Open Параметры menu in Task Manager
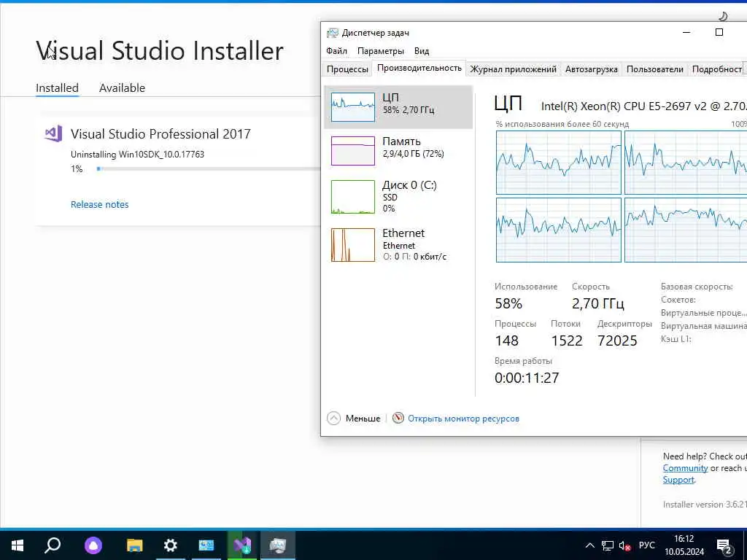The image size is (747, 560). 381,51
